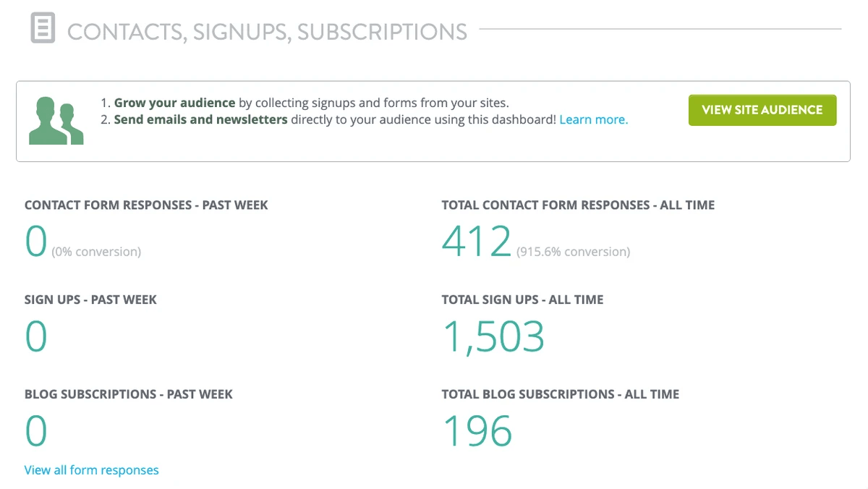This screenshot has height=489, width=868.
Task: Select the total sign ups figure 1,503
Action: (x=493, y=335)
